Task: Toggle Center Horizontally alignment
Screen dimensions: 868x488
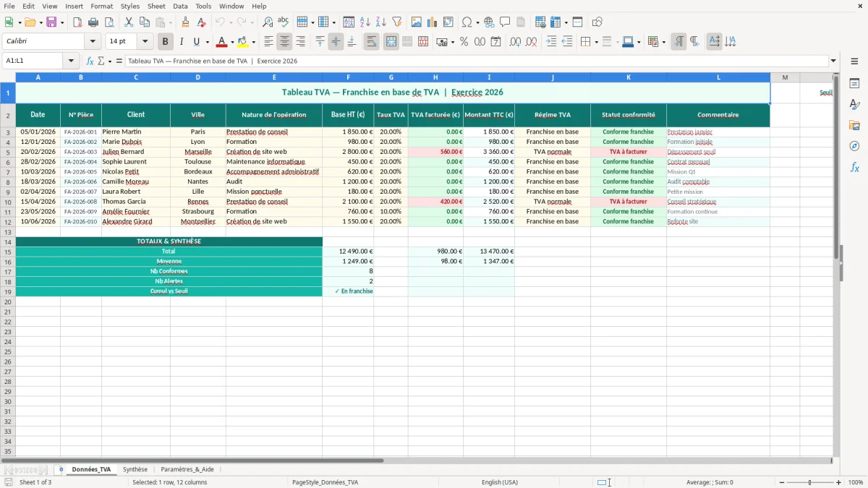Action: (284, 42)
